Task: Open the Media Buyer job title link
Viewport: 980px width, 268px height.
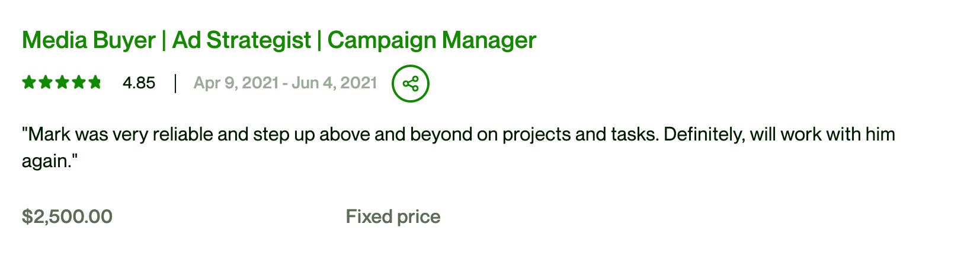Action: 89,40
